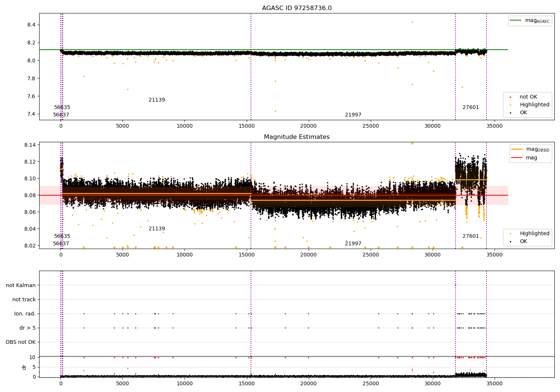This screenshot has height=392, width=560.
Task: Click the 'Ion. rad.' y-axis label
Action: click(x=25, y=314)
